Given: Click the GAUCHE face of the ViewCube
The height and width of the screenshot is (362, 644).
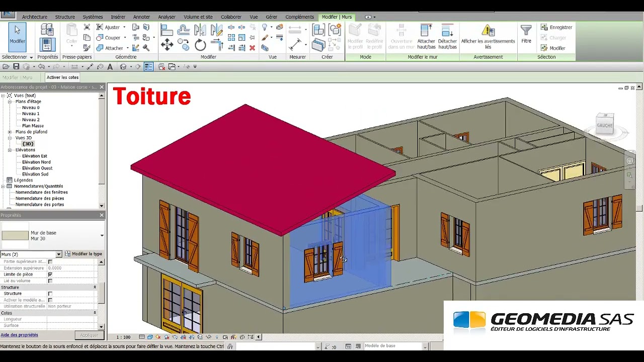Looking at the screenshot, I should point(605,125).
